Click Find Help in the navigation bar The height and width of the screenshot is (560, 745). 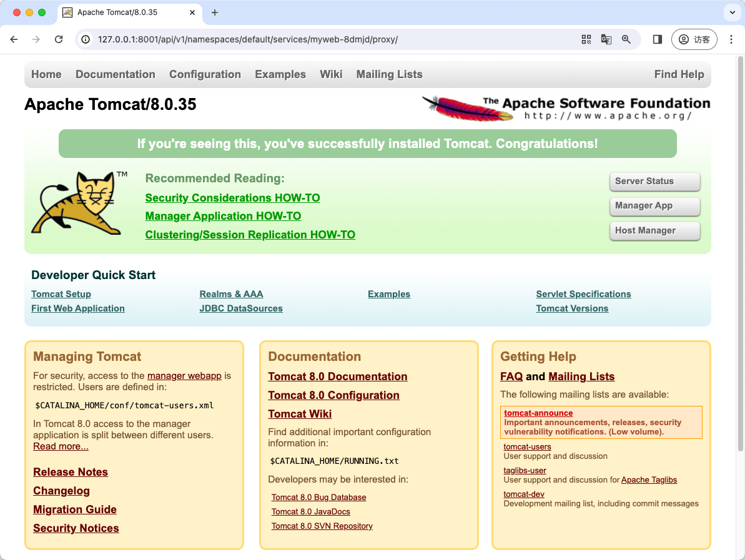(x=679, y=74)
